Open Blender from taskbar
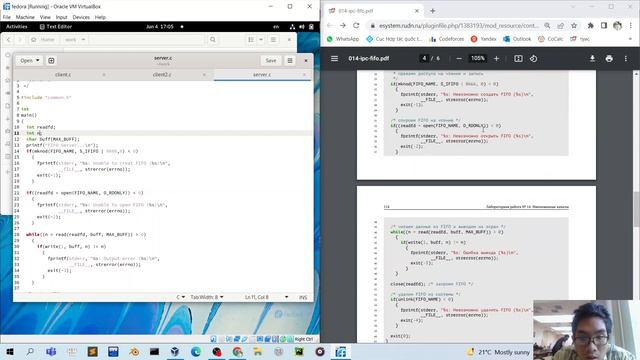640x360 pixels. (134, 351)
